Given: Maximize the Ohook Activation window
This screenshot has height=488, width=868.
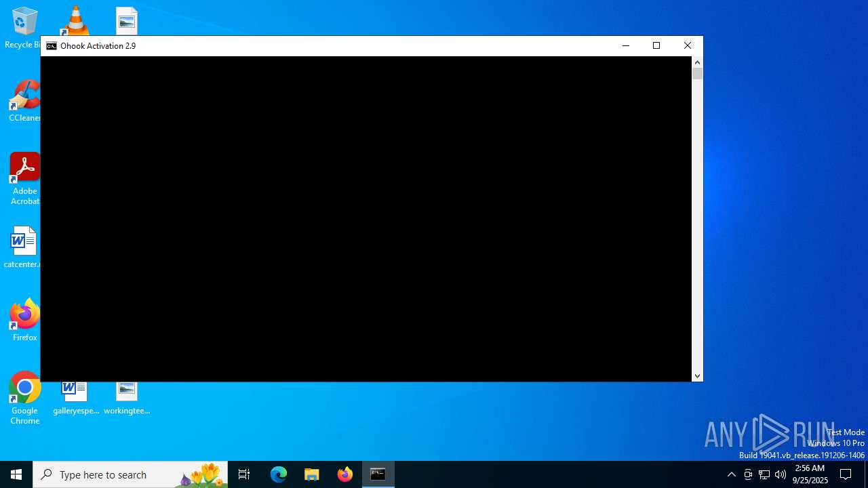Looking at the screenshot, I should 656,45.
